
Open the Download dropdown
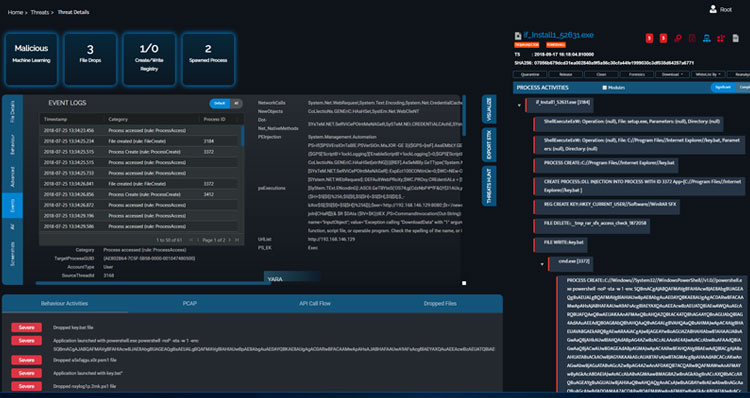673,75
